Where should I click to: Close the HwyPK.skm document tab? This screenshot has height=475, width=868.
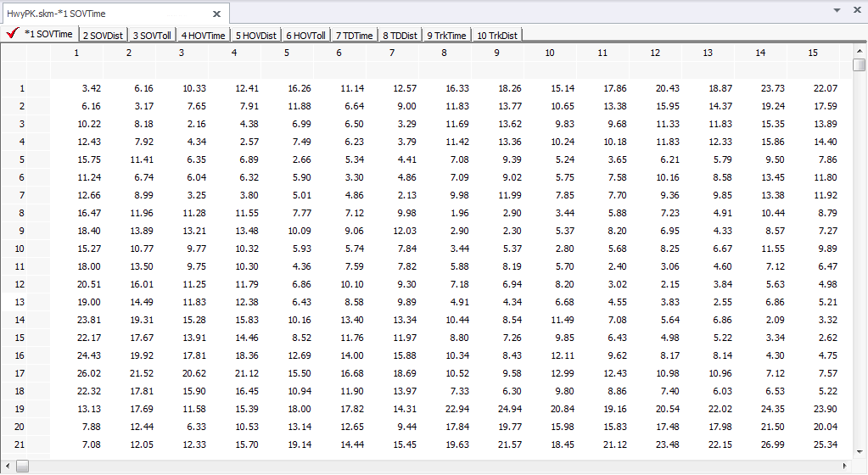tap(216, 14)
